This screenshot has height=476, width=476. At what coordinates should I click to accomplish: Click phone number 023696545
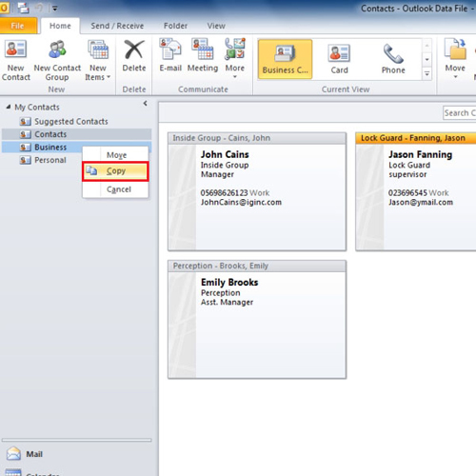point(407,192)
